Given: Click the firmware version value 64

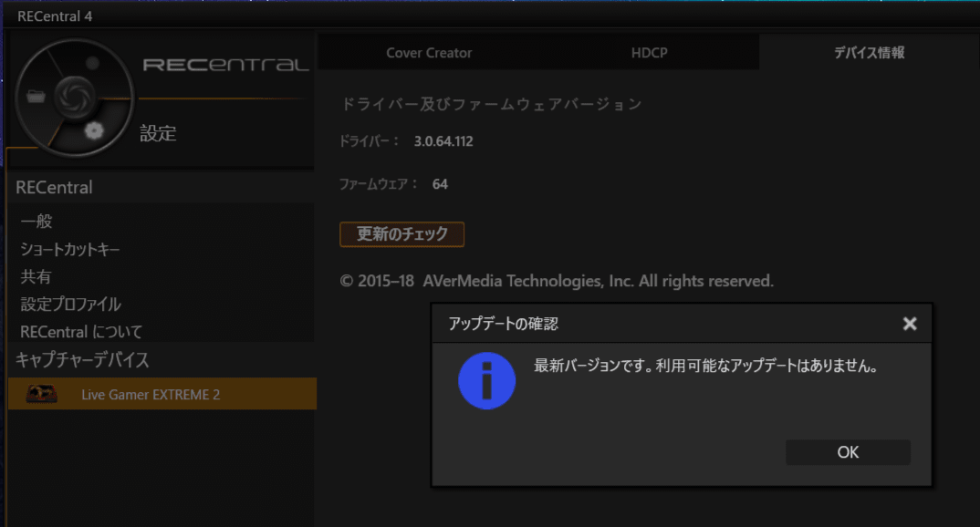Looking at the screenshot, I should 440,184.
